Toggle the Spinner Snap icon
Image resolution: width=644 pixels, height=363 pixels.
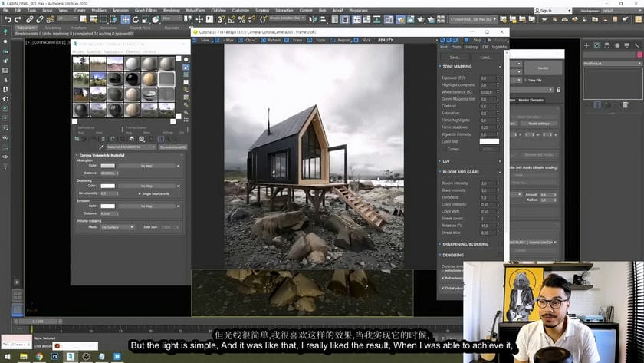pos(251,19)
